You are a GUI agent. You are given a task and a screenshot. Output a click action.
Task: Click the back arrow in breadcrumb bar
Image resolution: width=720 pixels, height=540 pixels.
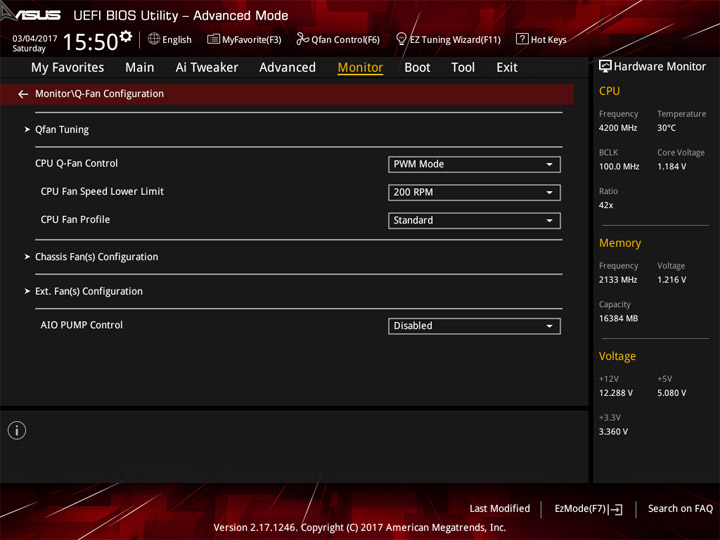23,94
